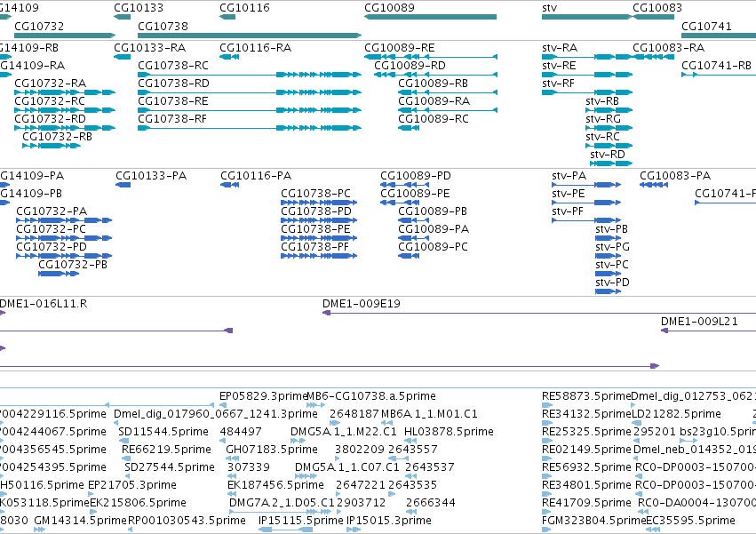The height and width of the screenshot is (534, 756).
Task: Select BAC clone DME1-009L21
Action: [708, 331]
